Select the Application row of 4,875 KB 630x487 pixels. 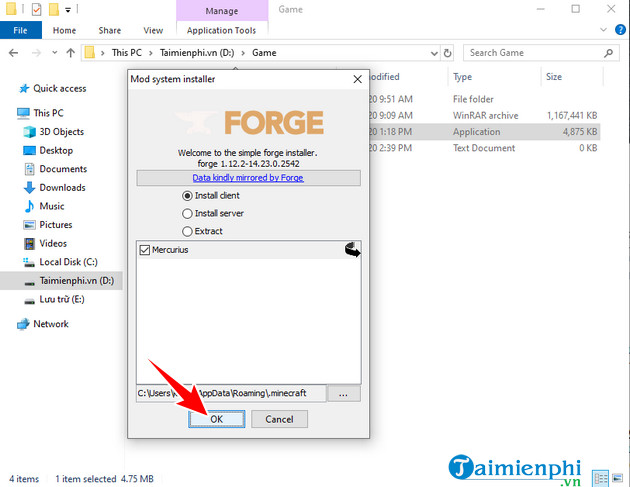coord(484,132)
